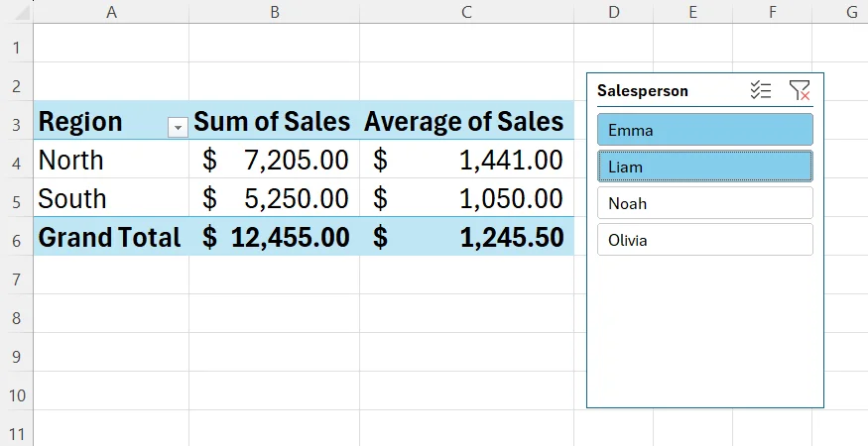Select Olivia in the Salesperson slicer
Screen dimensions: 868x446
coord(705,240)
